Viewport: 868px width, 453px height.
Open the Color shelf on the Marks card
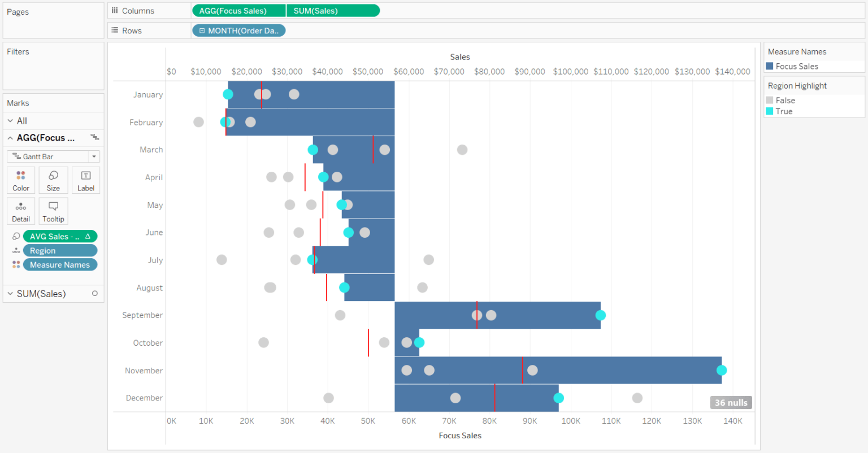[x=20, y=180]
